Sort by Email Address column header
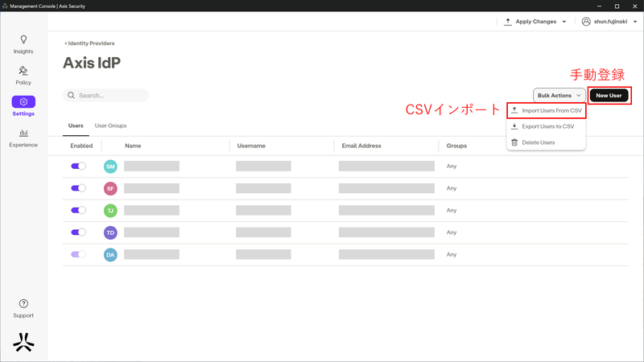Viewport: 644px width, 362px height. coord(361,146)
